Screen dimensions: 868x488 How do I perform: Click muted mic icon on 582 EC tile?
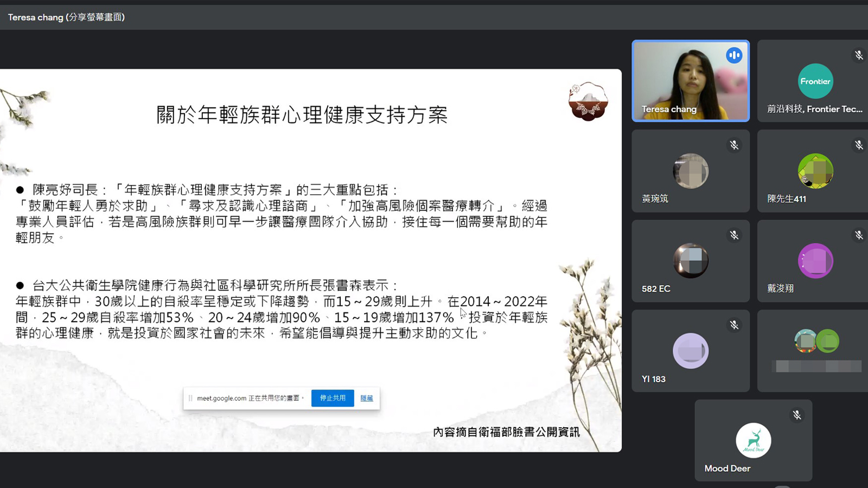point(734,235)
